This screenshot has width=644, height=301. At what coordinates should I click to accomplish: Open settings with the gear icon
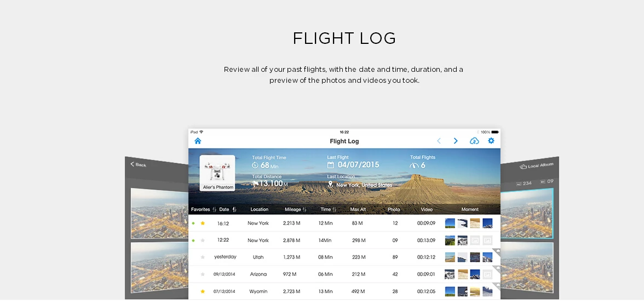click(x=491, y=141)
